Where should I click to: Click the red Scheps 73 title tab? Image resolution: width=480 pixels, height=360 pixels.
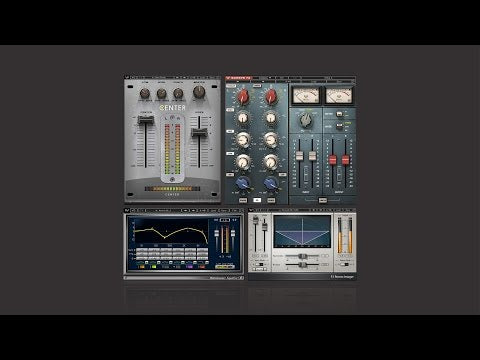[x=238, y=78]
